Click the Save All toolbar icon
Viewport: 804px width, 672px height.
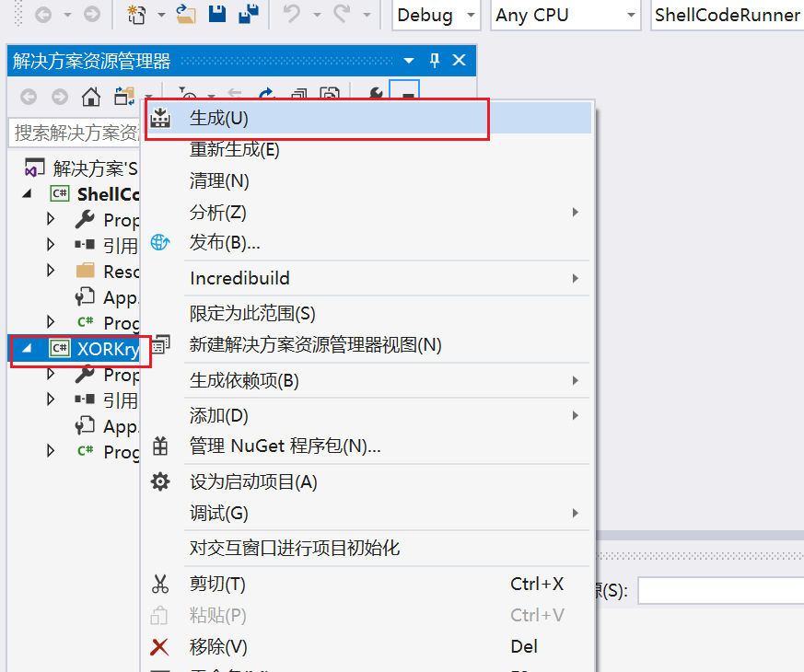[x=249, y=15]
